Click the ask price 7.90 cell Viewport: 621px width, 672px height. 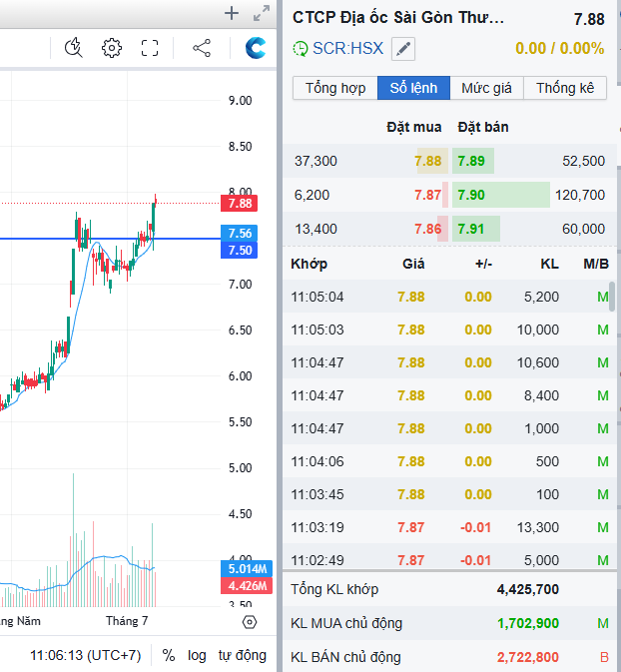click(500, 195)
